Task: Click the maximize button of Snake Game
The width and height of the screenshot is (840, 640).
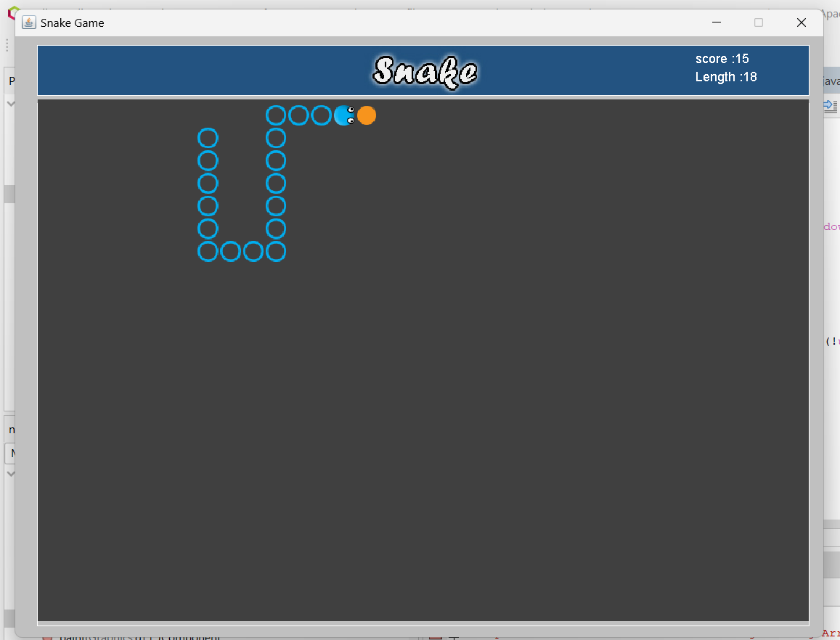Action: 759,22
